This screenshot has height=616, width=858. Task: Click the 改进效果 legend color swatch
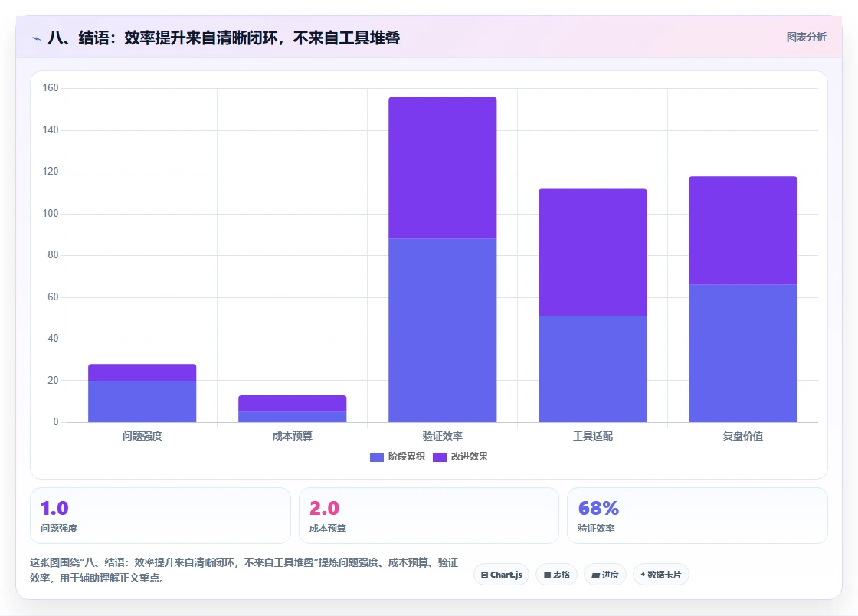440,457
